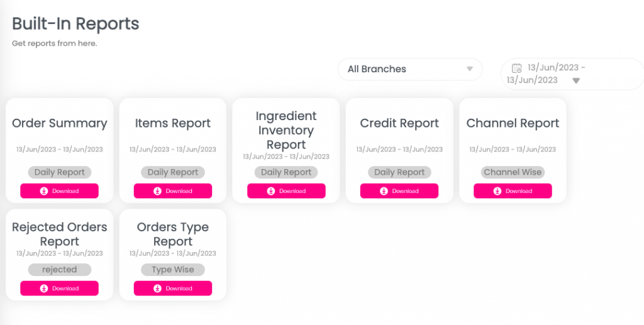Open the All Branches dropdown

click(409, 69)
